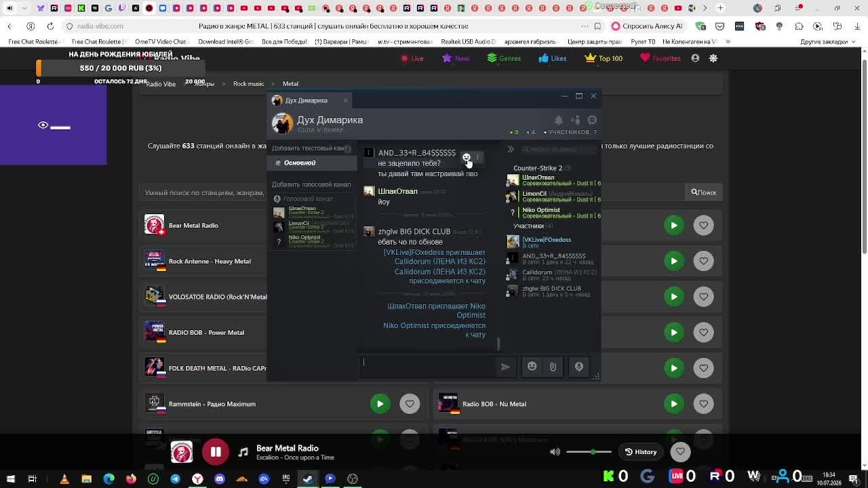Open message options three-dot menu
Viewport: 868px width, 488px height.
point(478,157)
